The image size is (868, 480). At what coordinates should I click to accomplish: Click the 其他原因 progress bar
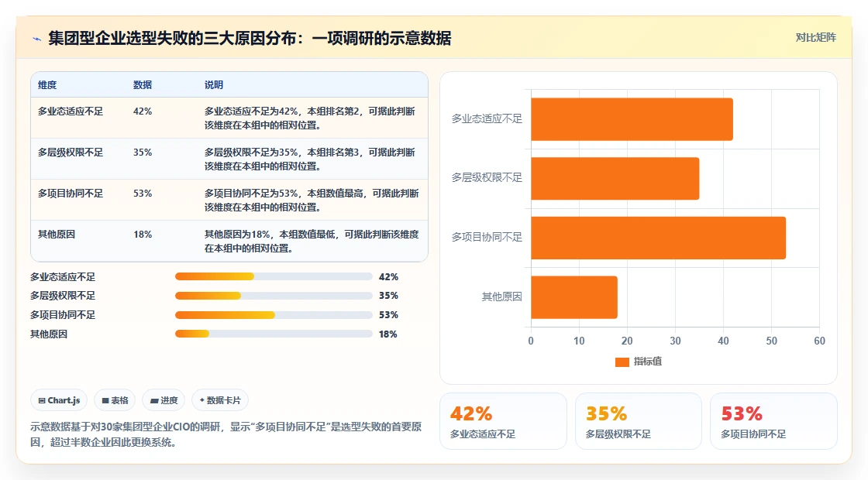[x=274, y=334]
